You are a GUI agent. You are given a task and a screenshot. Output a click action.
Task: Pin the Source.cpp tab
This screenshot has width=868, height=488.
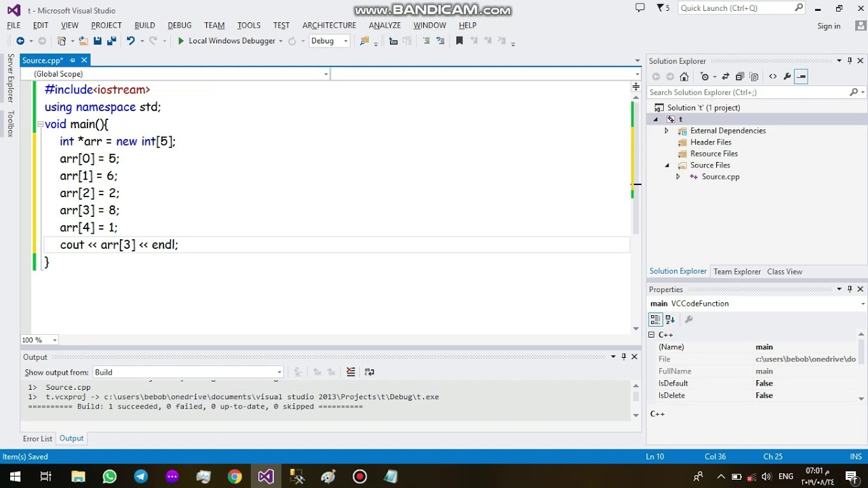click(73, 60)
